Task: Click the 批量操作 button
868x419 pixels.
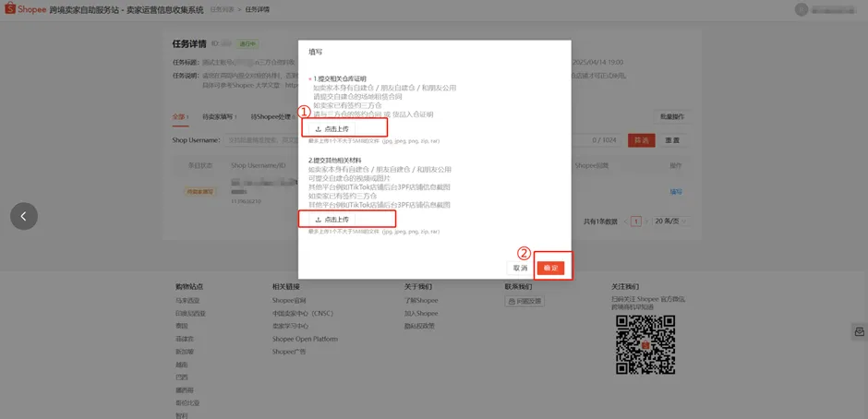Action: [672, 117]
